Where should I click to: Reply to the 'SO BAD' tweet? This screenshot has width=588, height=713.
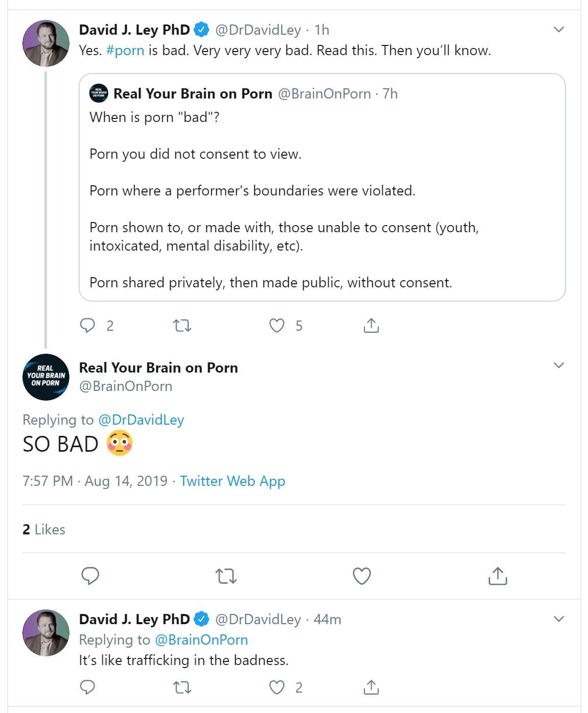[x=90, y=576]
